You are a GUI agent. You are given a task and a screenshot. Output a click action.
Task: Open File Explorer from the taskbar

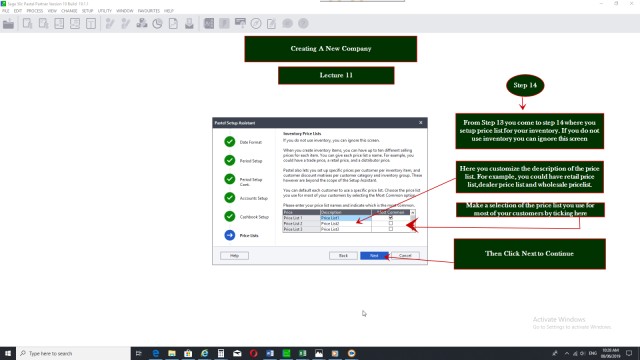pyautogui.click(x=172, y=353)
